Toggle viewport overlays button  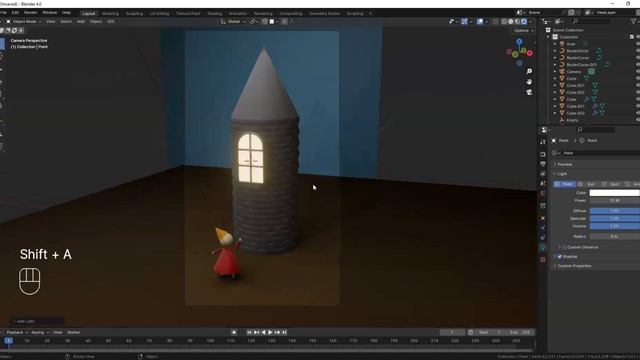[x=480, y=22]
